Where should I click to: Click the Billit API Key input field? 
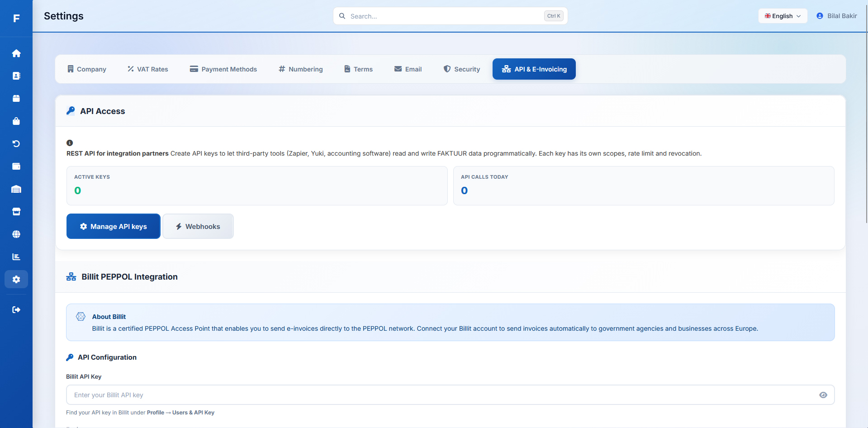pos(451,395)
